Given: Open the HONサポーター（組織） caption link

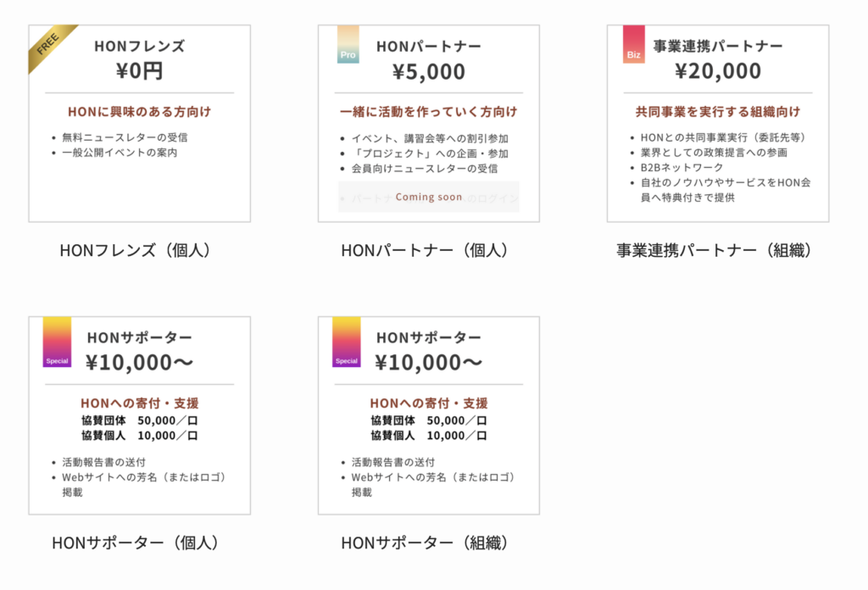Looking at the screenshot, I should 424,543.
